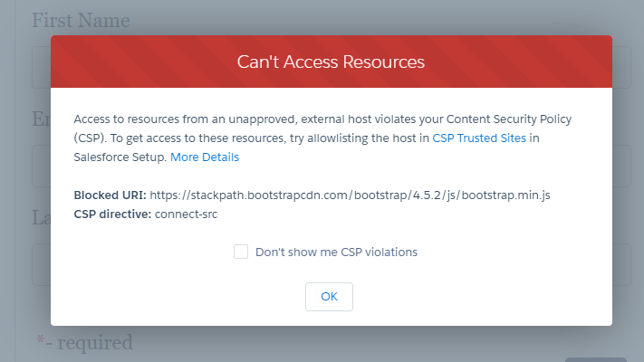
Task: Click the connect-src directive value
Action: pos(187,214)
